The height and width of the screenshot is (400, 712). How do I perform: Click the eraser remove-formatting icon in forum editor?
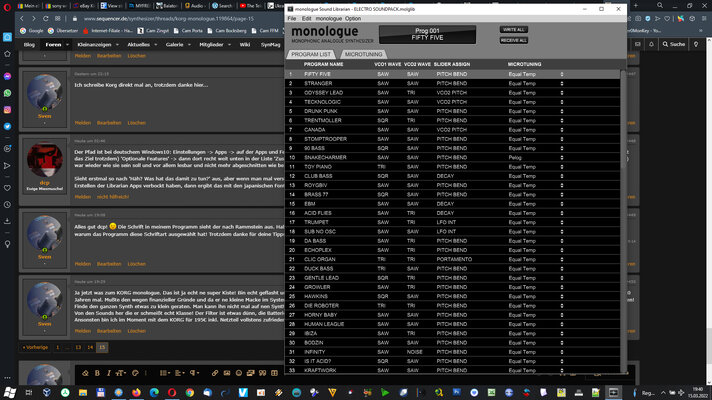pos(85,373)
